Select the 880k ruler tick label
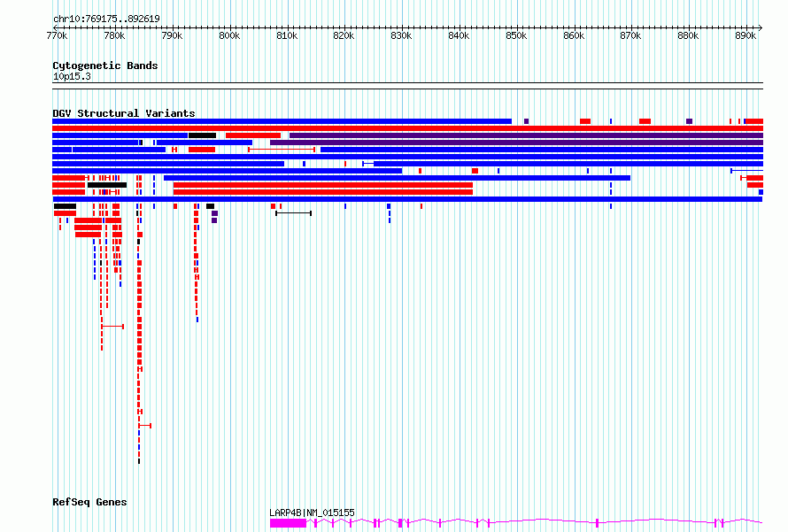 [688, 35]
